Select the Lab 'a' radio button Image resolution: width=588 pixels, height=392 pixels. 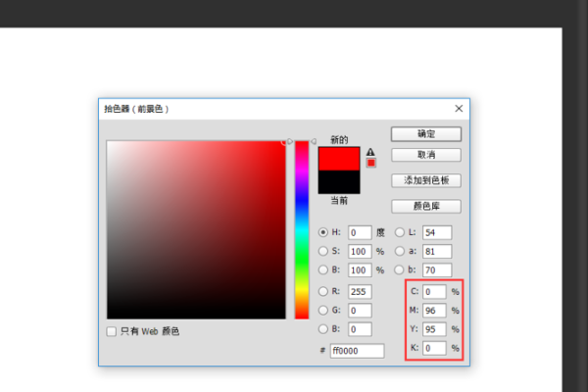tap(400, 251)
